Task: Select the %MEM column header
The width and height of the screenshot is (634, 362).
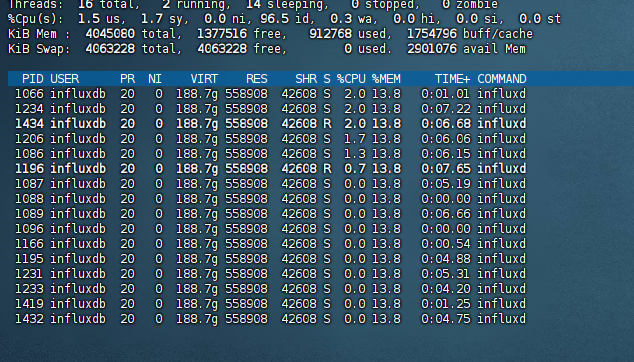Action: pos(386,78)
